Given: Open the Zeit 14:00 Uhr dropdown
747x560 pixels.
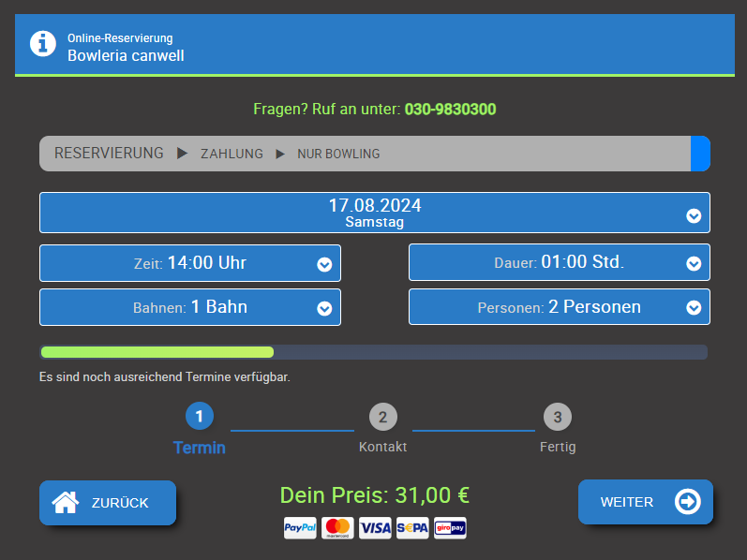Looking at the screenshot, I should [x=190, y=263].
